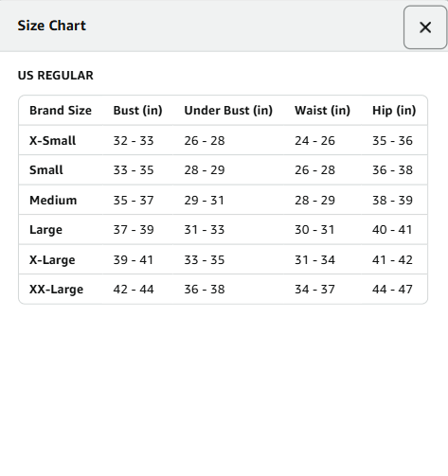Select the X-Large size row label

point(52,260)
